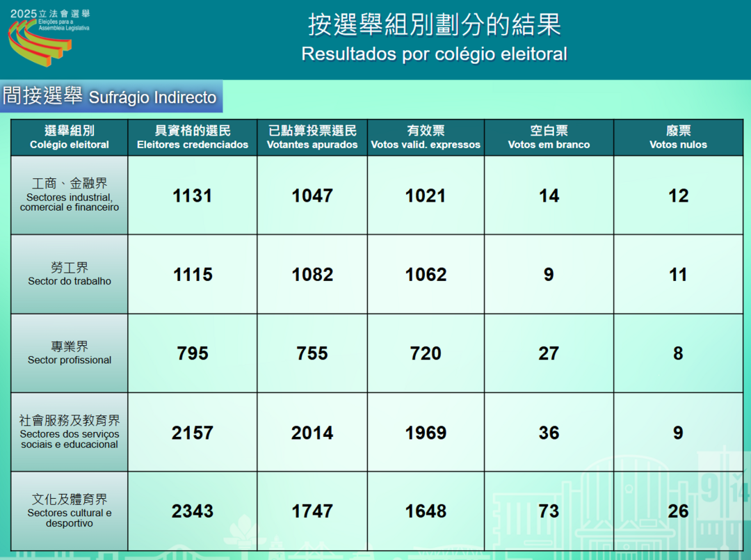Select the Sufrágio Indirecto section tab
The image size is (751, 560).
point(111,97)
